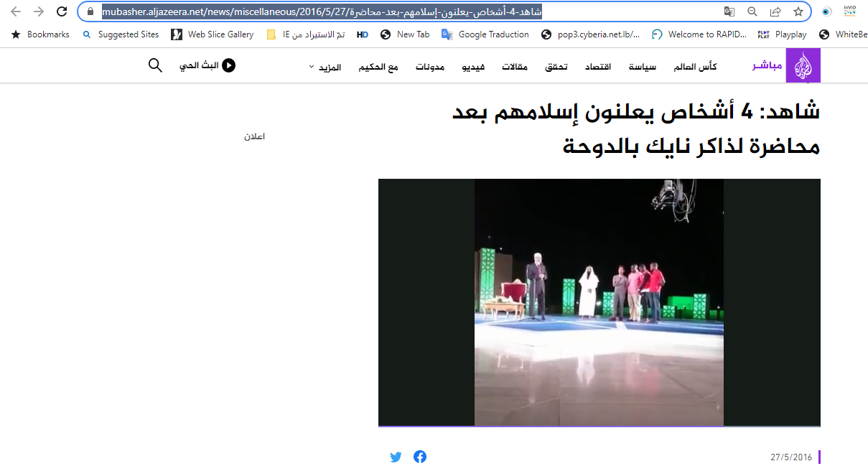
Task: Reload the page with the refresh button
Action: point(62,11)
